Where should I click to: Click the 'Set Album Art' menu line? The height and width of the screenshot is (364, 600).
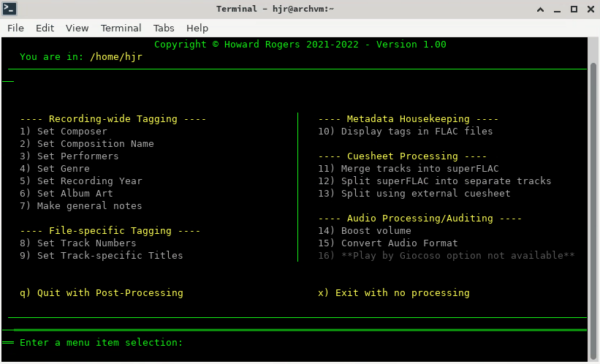(66, 193)
